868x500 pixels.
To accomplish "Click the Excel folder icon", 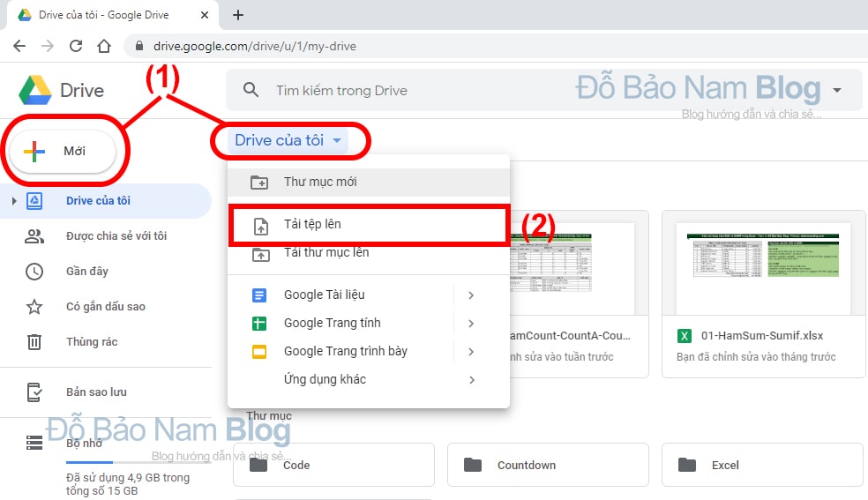I will pyautogui.click(x=687, y=465).
